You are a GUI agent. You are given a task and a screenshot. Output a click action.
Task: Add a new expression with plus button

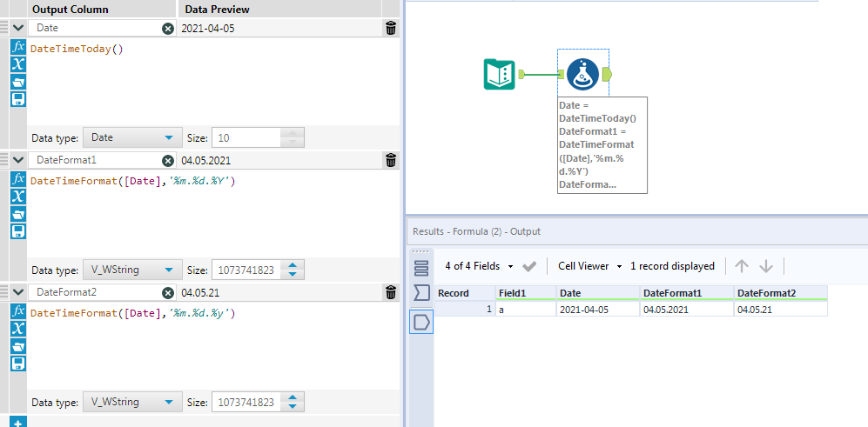18,424
